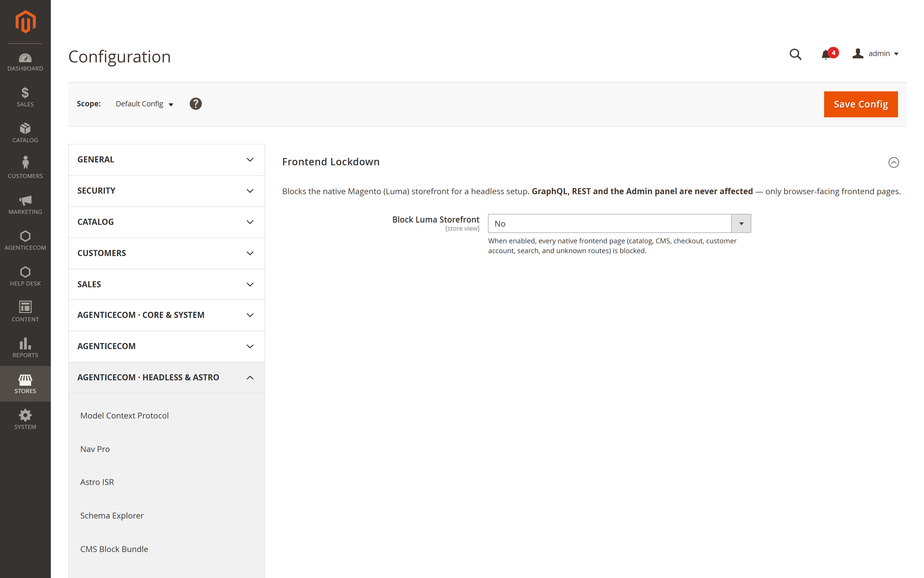The height and width of the screenshot is (578, 924).
Task: Collapse the Frontend Lockdown section arrow
Action: [893, 162]
